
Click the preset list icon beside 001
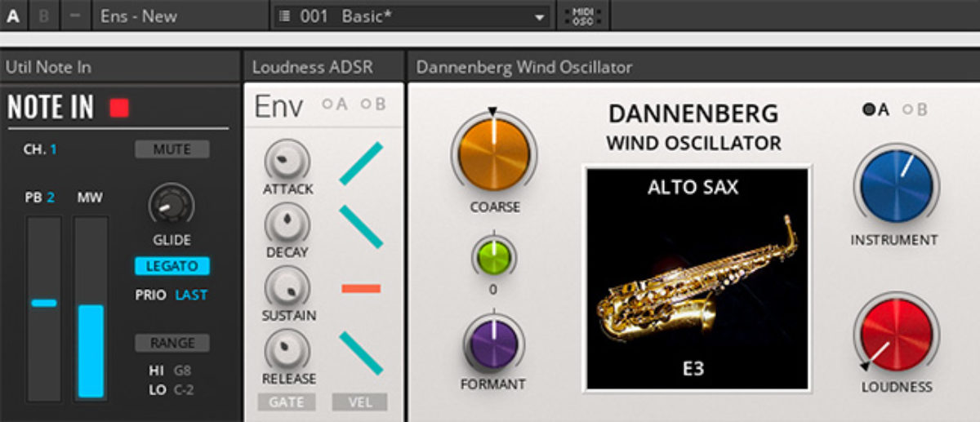(284, 16)
